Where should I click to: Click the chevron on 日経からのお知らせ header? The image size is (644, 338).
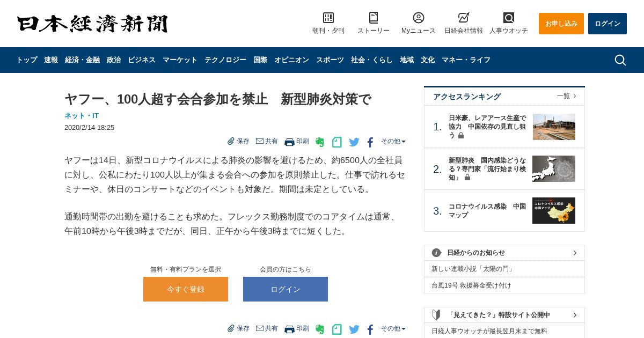click(575, 253)
